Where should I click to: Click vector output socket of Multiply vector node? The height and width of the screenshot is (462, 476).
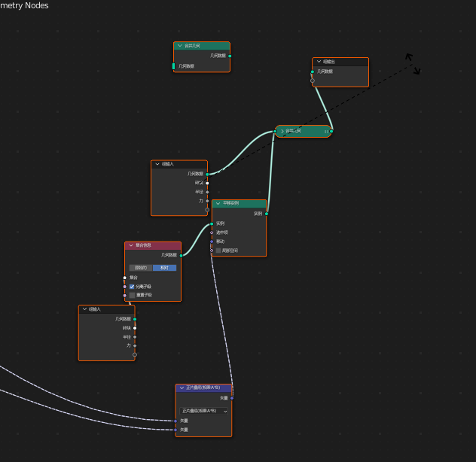(232, 398)
